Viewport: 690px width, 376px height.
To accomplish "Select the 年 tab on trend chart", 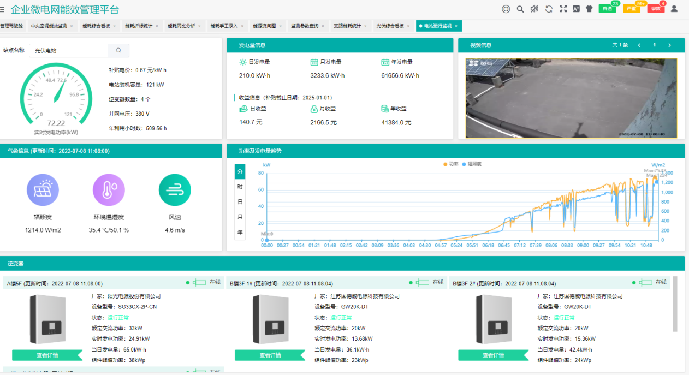I will coord(240,232).
